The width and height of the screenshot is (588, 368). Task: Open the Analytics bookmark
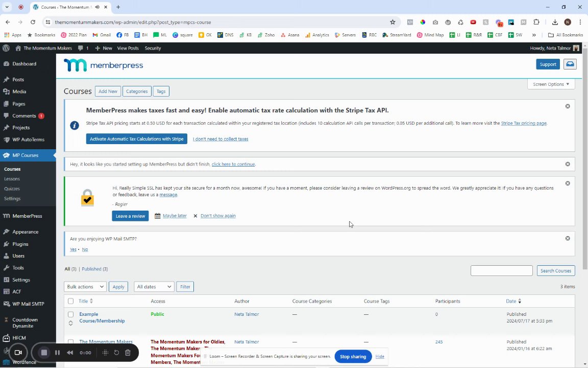point(317,35)
